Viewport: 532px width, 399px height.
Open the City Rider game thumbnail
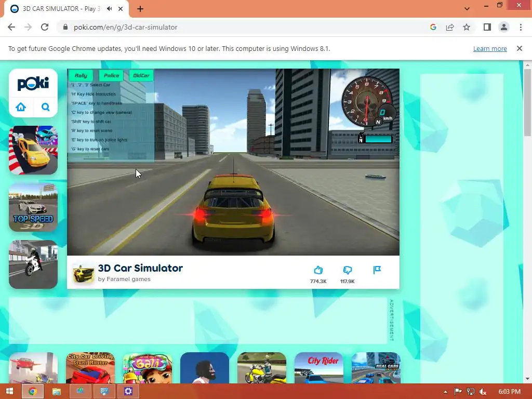pyautogui.click(x=319, y=368)
